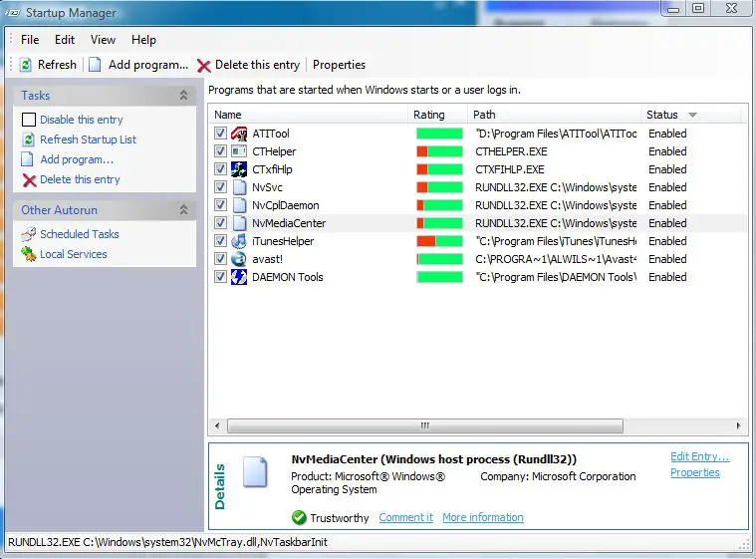
Task: Click the avast! globe icon
Action: 239,259
